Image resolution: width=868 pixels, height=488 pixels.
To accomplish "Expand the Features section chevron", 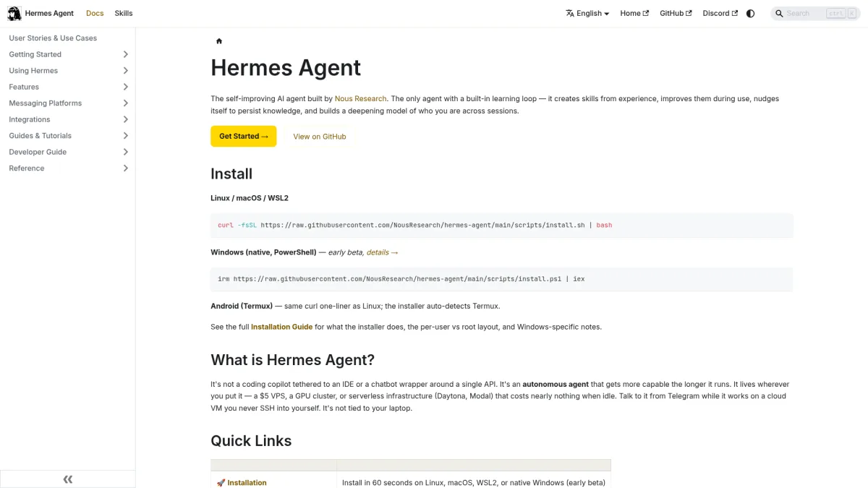I will [x=126, y=87].
